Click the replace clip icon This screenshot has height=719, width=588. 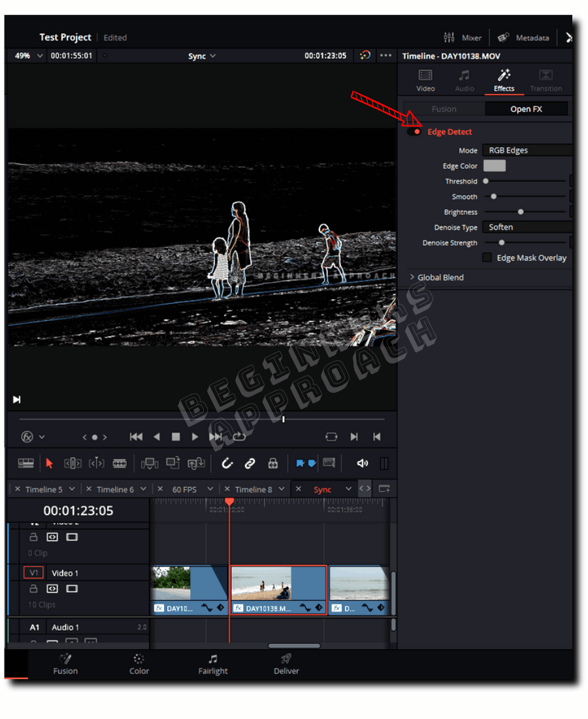pyautogui.click(x=196, y=463)
